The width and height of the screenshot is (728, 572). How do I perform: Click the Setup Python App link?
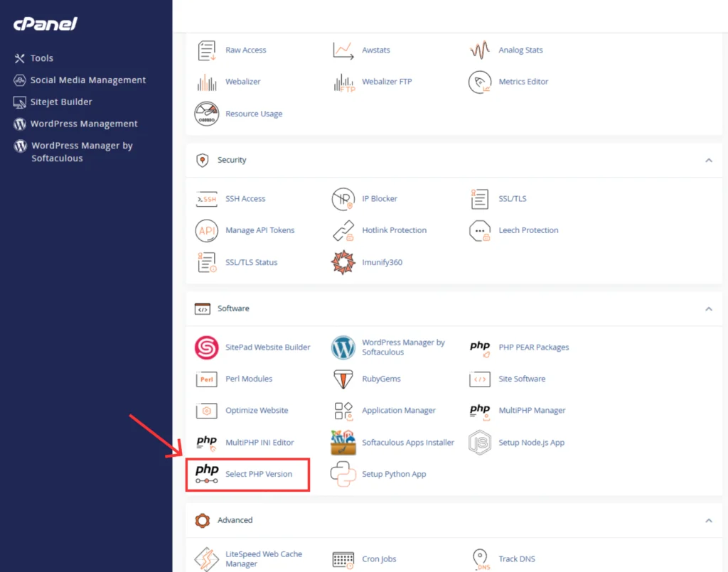394,474
